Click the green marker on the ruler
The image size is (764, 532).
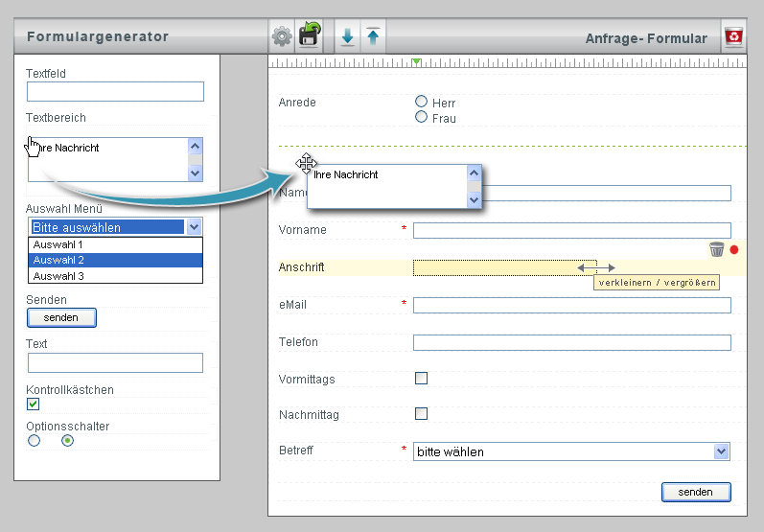tap(416, 62)
